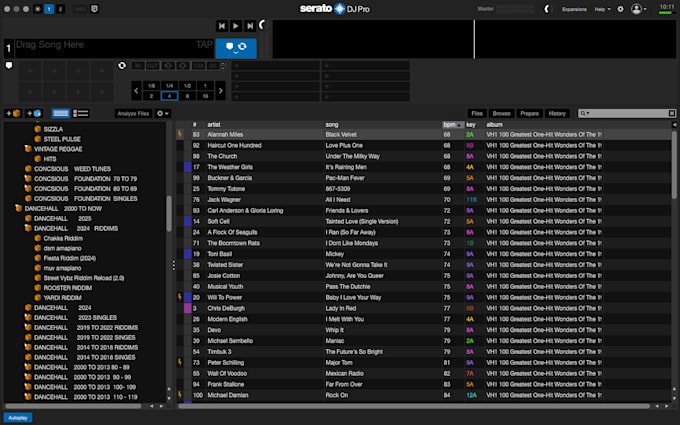The width and height of the screenshot is (680, 425).
Task: Select 4 beat auto loop
Action: (170, 96)
